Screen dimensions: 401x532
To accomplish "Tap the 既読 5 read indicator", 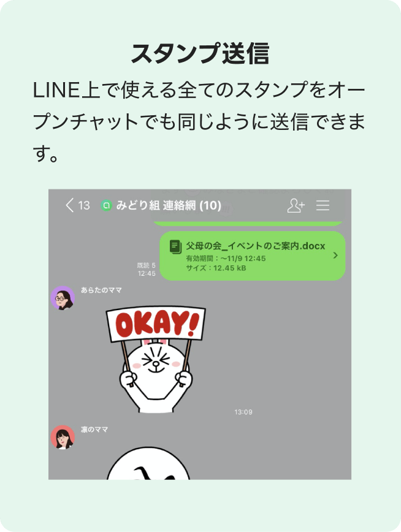I will pos(147,265).
